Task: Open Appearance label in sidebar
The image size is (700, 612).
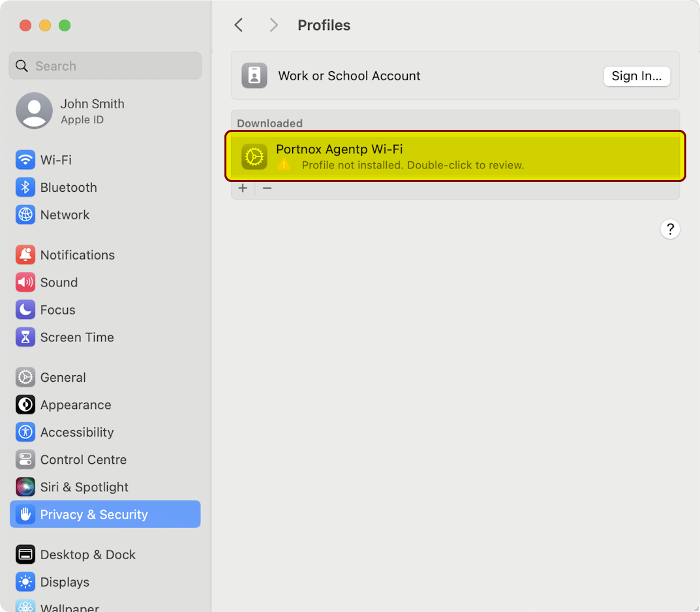Action: coord(76,405)
